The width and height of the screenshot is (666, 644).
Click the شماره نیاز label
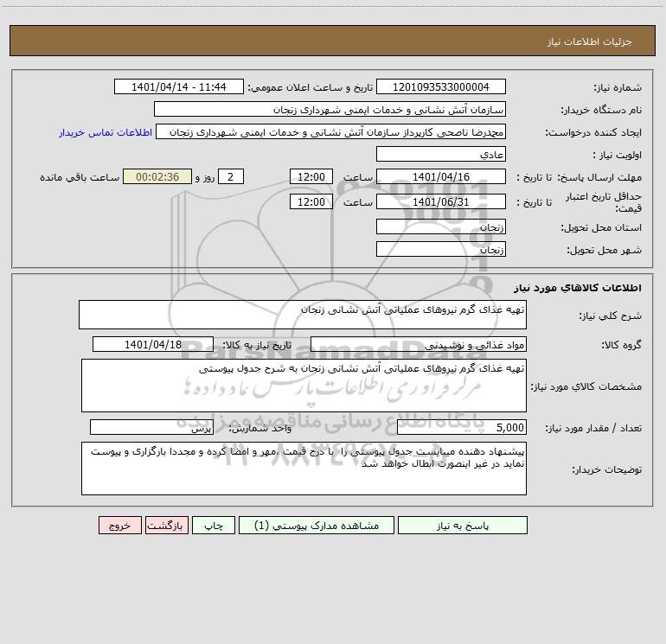pos(618,87)
